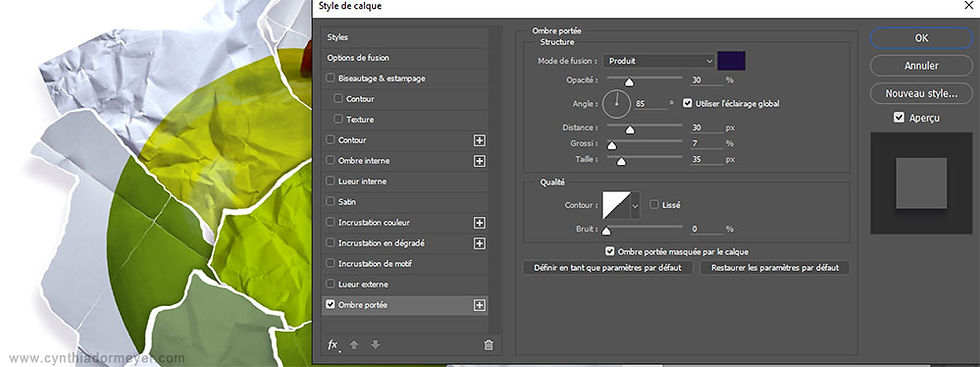
Task: Duplicate Ombre portée with its plus icon
Action: [479, 305]
